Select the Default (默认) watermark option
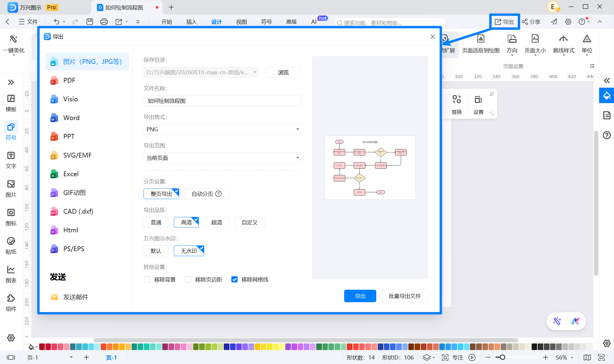Image resolution: width=614 pixels, height=364 pixels. (x=156, y=251)
